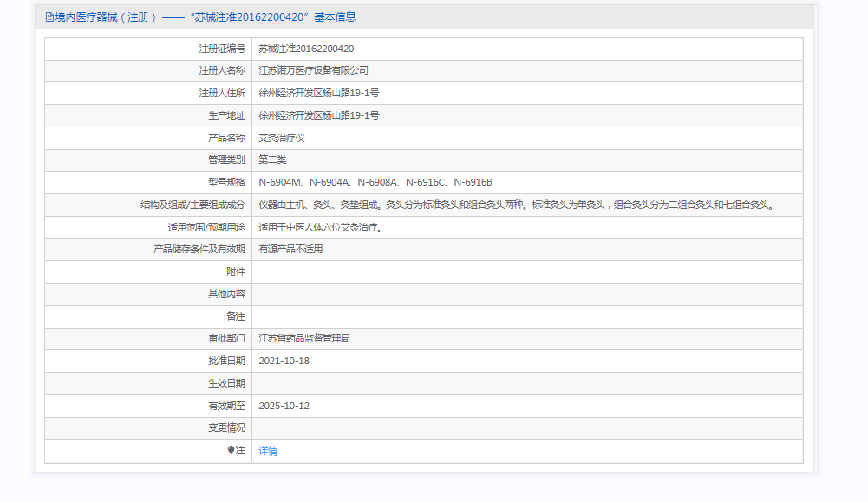Click the model specifications starting with N-6904M
Viewport: 868px width, 502px height.
(375, 182)
